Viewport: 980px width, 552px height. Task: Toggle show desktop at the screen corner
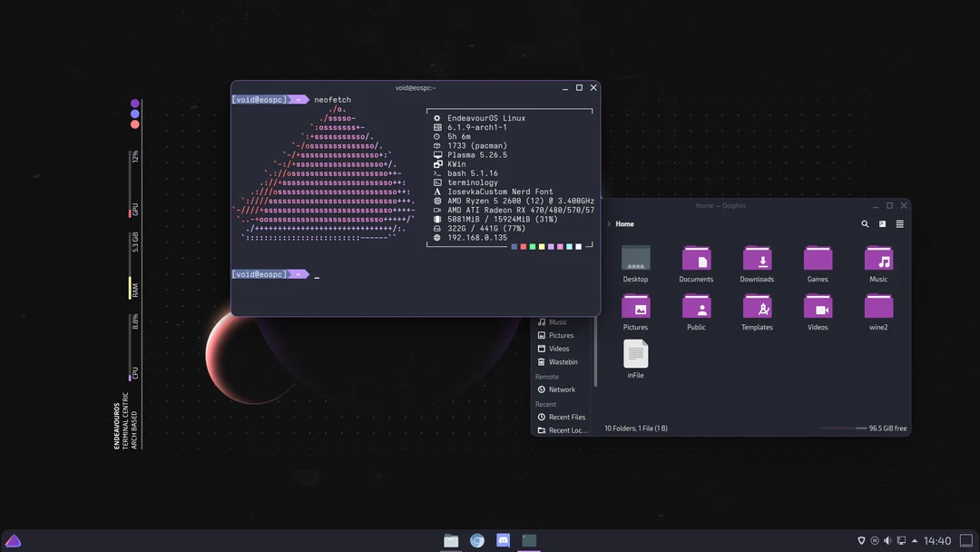tap(965, 540)
